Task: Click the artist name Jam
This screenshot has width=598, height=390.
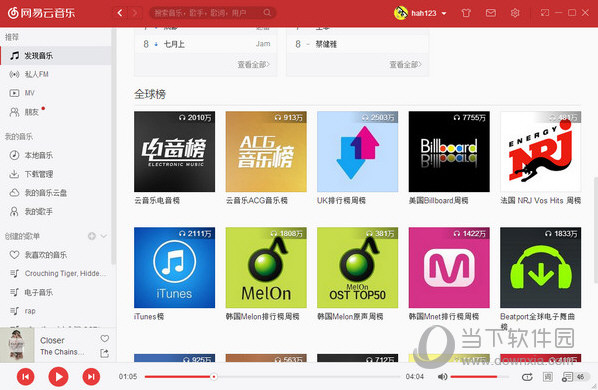Action: click(263, 44)
